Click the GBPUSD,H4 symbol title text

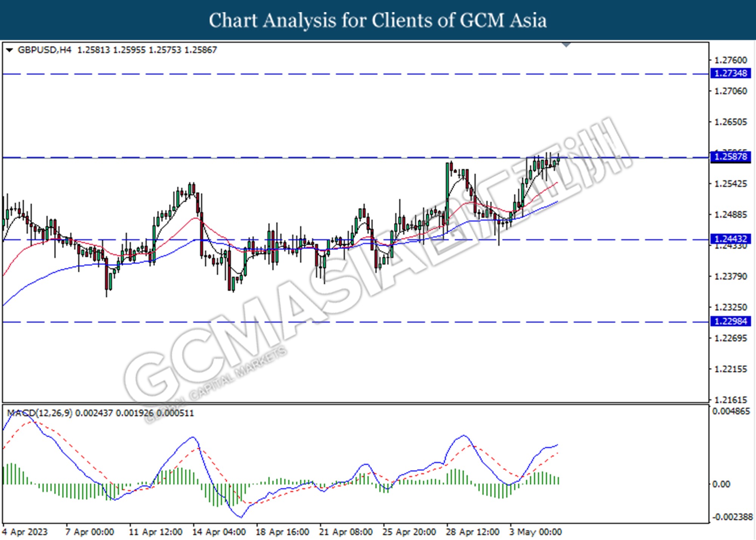44,50
